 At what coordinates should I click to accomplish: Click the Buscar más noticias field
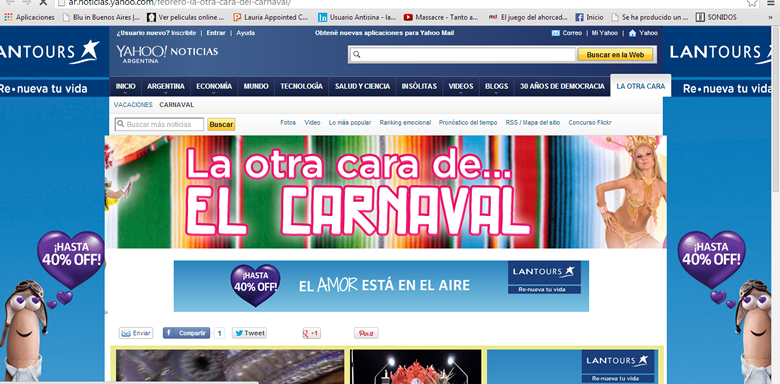tap(159, 124)
